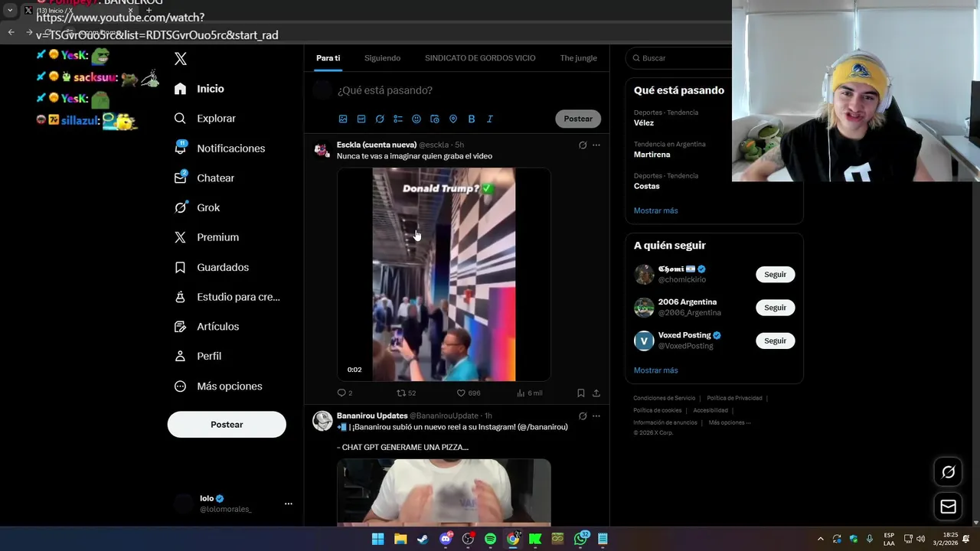This screenshot has height=551, width=980.
Task: Follow the Voxed Posting account
Action: [775, 341]
